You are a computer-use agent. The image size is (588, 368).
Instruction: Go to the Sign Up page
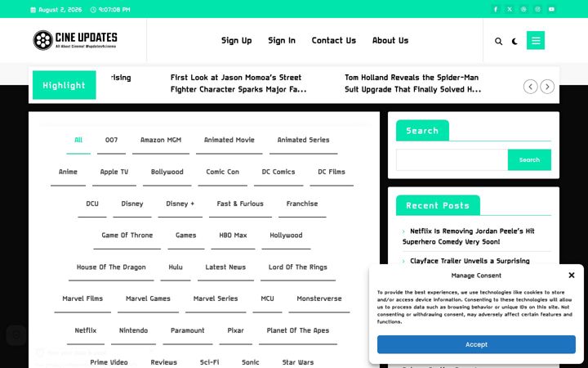[236, 41]
